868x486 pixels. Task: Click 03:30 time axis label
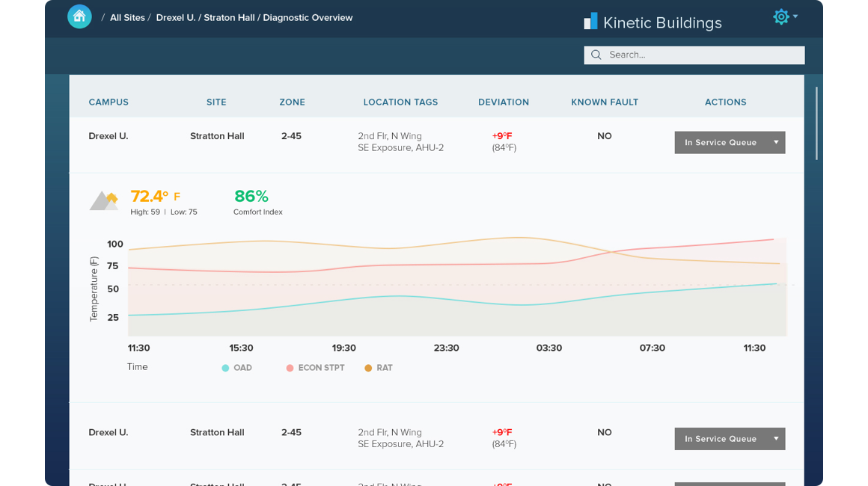pyautogui.click(x=549, y=348)
